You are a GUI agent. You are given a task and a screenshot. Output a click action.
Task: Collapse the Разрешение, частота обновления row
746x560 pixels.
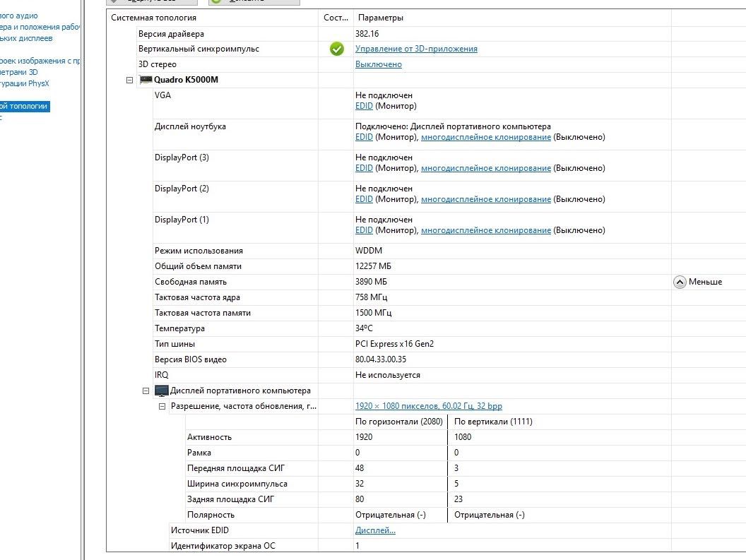coord(162,406)
